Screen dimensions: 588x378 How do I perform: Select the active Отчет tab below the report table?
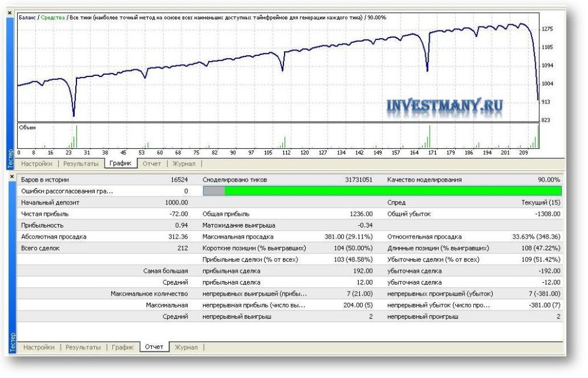click(x=154, y=347)
